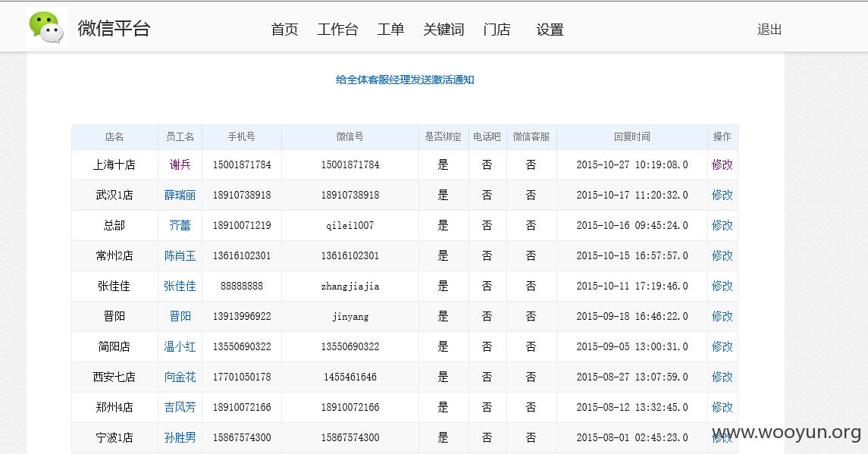The image size is (868, 454).
Task: Select the 常州2店 store cell
Action: pos(114,255)
